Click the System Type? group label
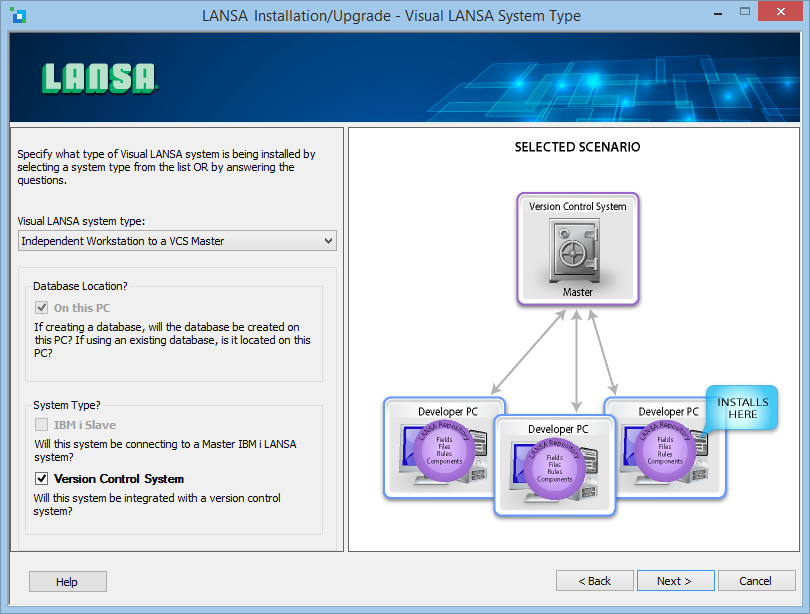Screen dimensions: 810x614 tap(67, 405)
